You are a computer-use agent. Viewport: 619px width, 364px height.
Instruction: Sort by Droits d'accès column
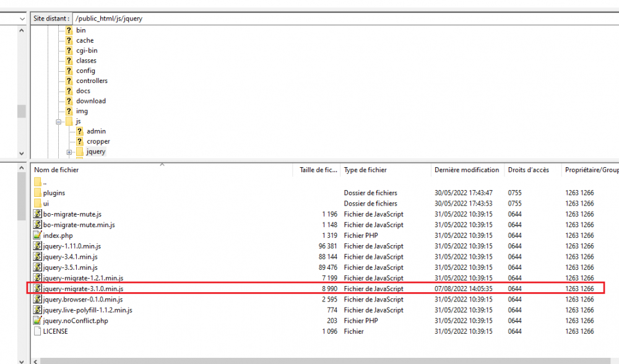[532, 170]
